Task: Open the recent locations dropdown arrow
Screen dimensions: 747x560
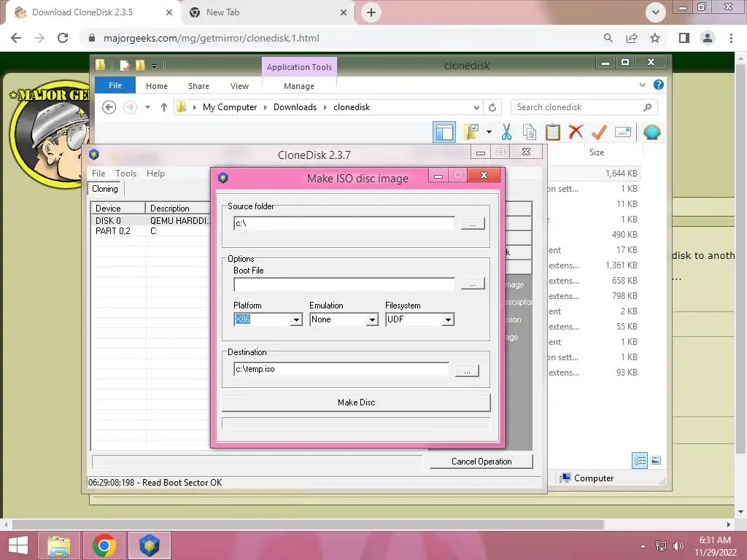Action: coord(147,107)
